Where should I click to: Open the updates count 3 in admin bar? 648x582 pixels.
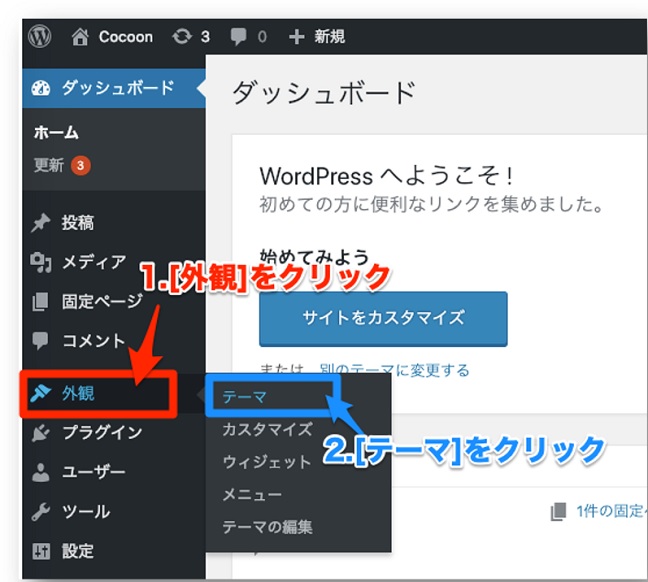(x=205, y=37)
